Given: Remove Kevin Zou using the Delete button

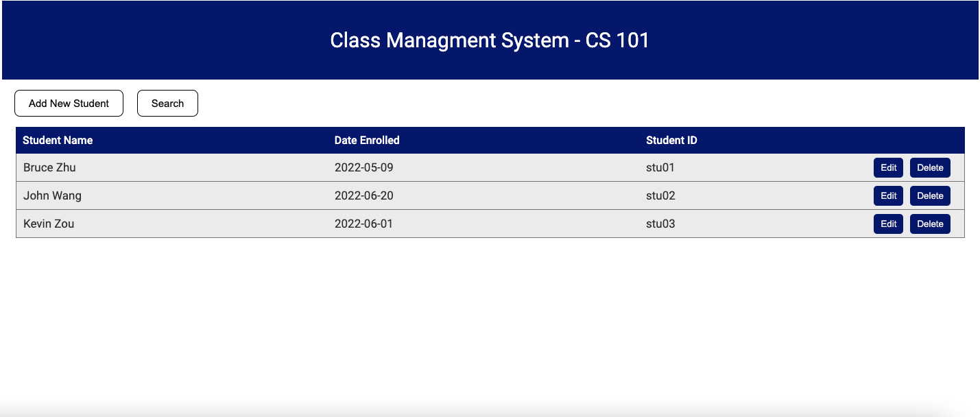Looking at the screenshot, I should [x=930, y=224].
